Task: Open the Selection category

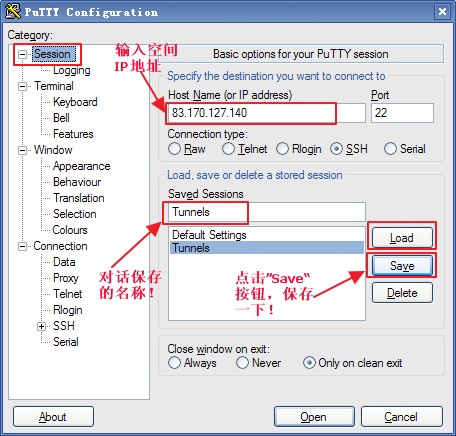Action: (75, 214)
